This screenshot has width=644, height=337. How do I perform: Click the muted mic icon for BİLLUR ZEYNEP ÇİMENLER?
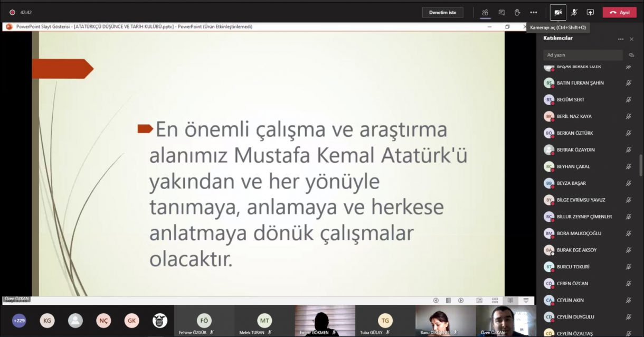(629, 217)
